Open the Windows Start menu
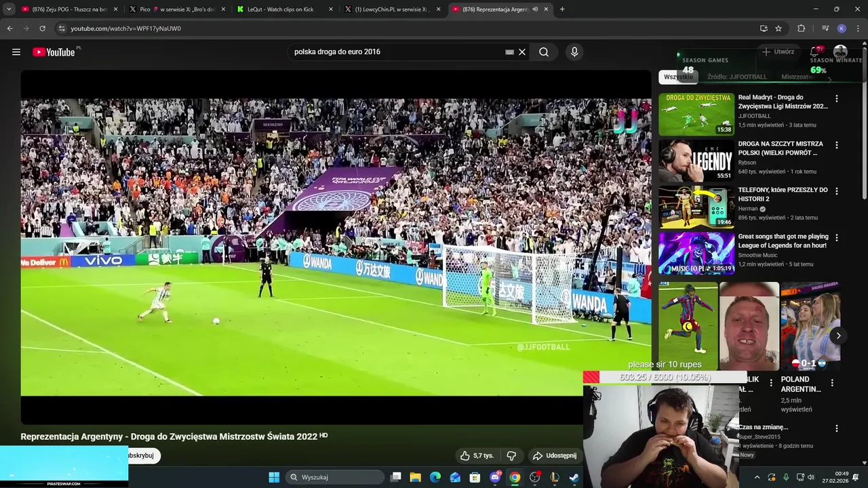This screenshot has height=488, width=868. click(274, 477)
